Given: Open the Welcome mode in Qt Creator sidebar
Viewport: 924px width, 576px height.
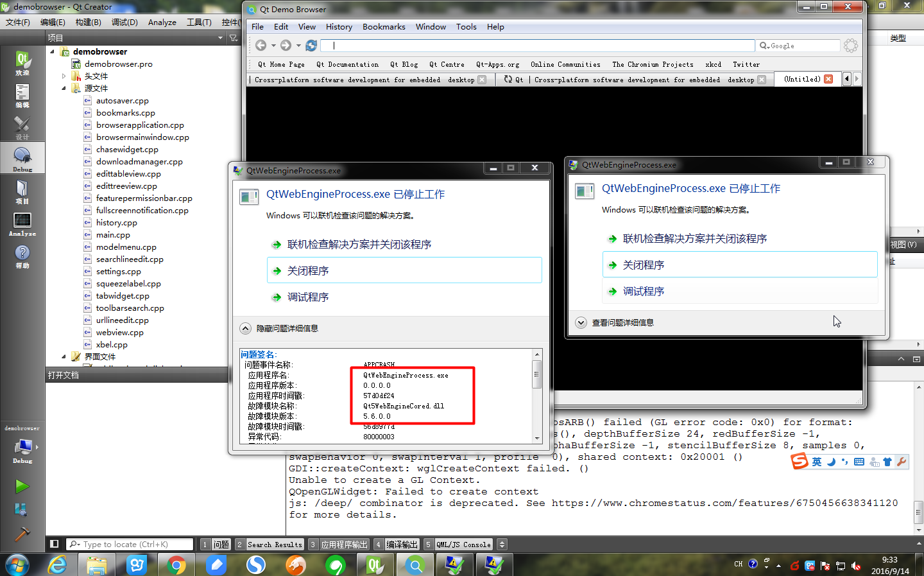Looking at the screenshot, I should 22,62.
